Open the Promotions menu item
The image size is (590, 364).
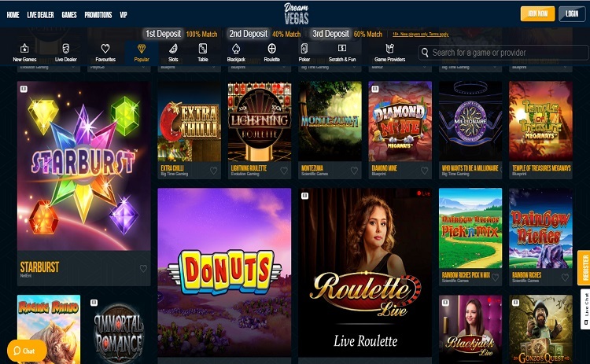(98, 15)
